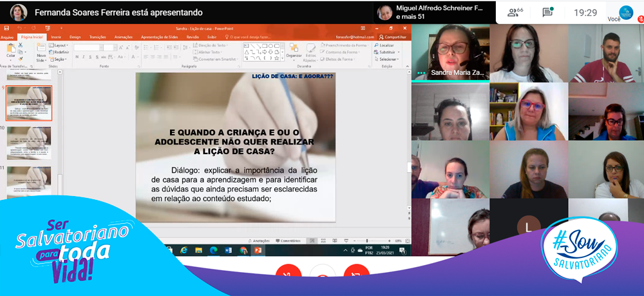Click Substituir replace button
Viewport: 644px width, 296px height.
(385, 52)
